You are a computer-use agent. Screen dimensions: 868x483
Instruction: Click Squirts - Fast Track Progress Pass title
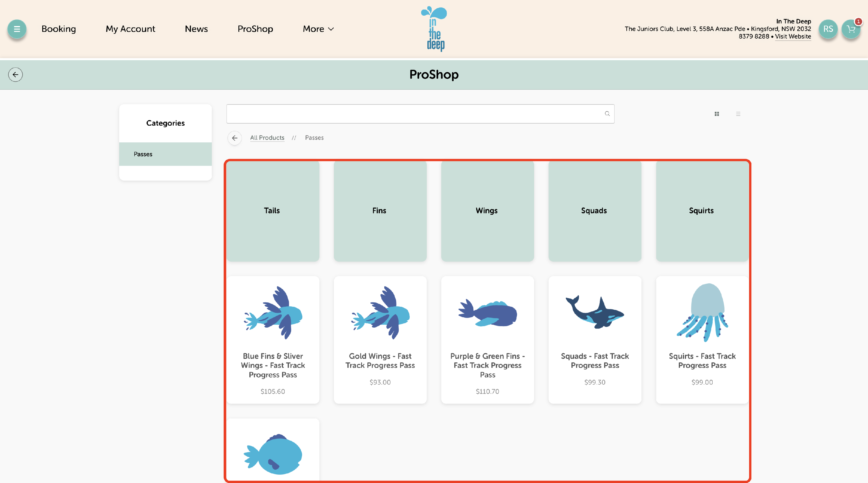702,361
